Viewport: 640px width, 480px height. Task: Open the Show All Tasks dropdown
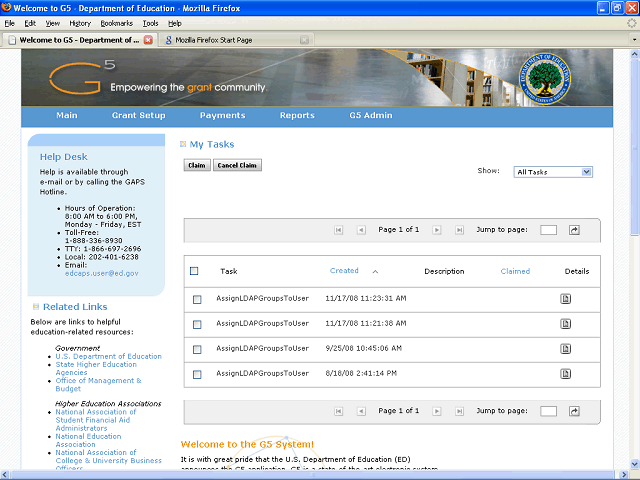click(553, 172)
